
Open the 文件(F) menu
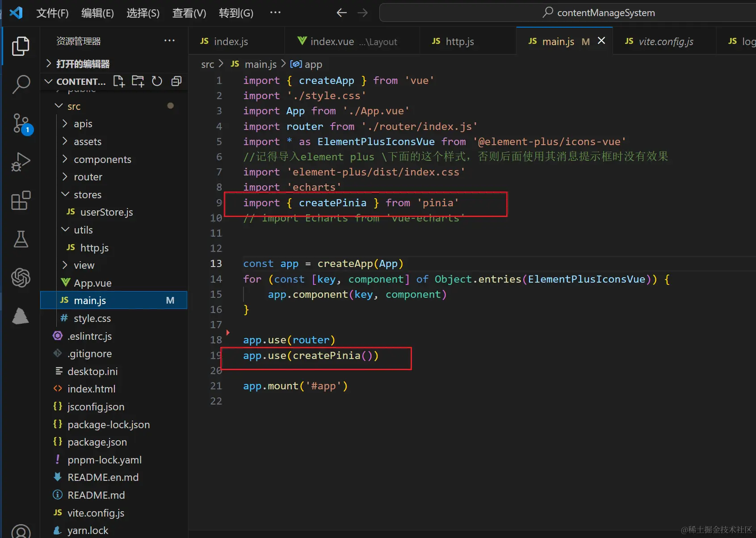point(52,13)
